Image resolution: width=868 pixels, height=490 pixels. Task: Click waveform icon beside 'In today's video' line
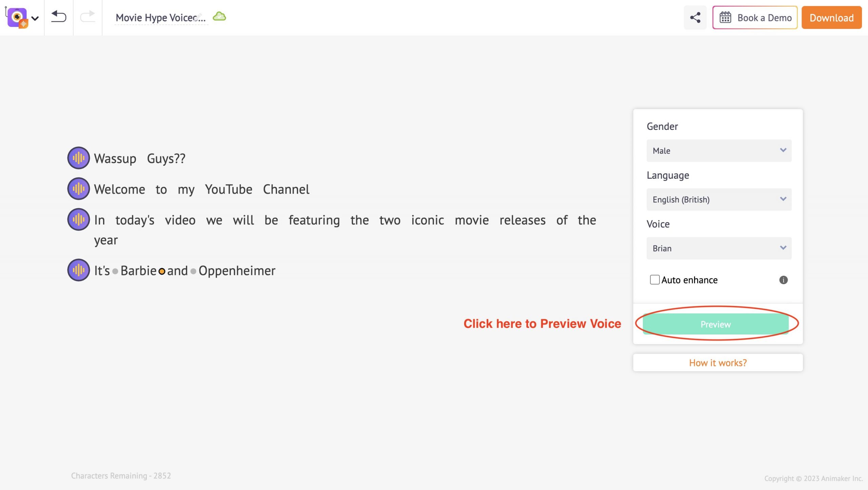coord(78,220)
